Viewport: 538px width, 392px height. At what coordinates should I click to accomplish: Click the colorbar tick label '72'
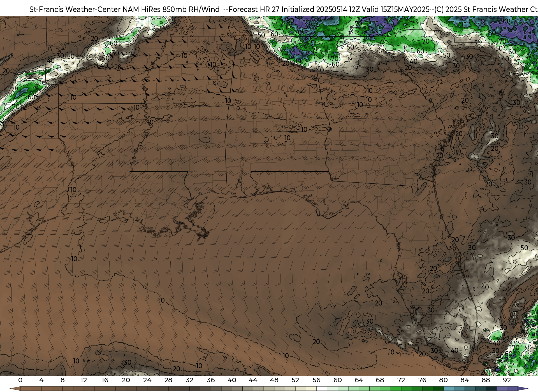pos(401,380)
